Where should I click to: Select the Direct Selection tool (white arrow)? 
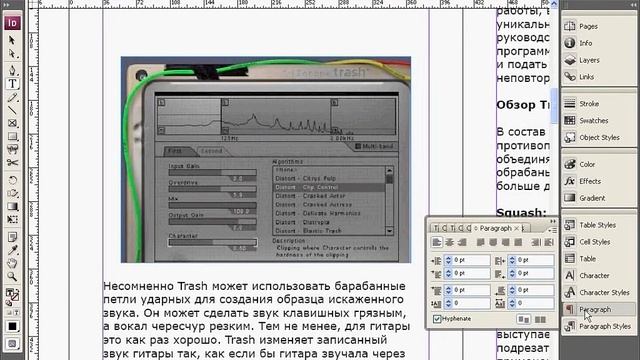[12, 54]
